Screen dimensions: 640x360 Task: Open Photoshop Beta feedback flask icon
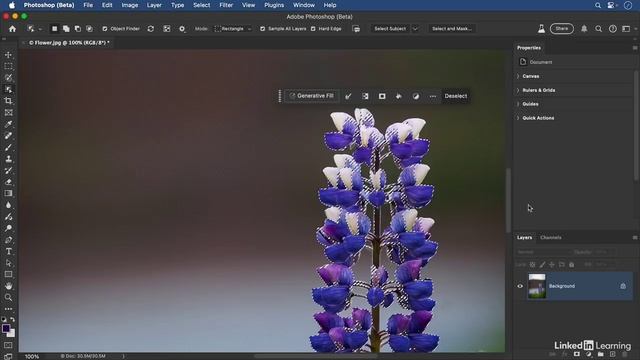541,29
